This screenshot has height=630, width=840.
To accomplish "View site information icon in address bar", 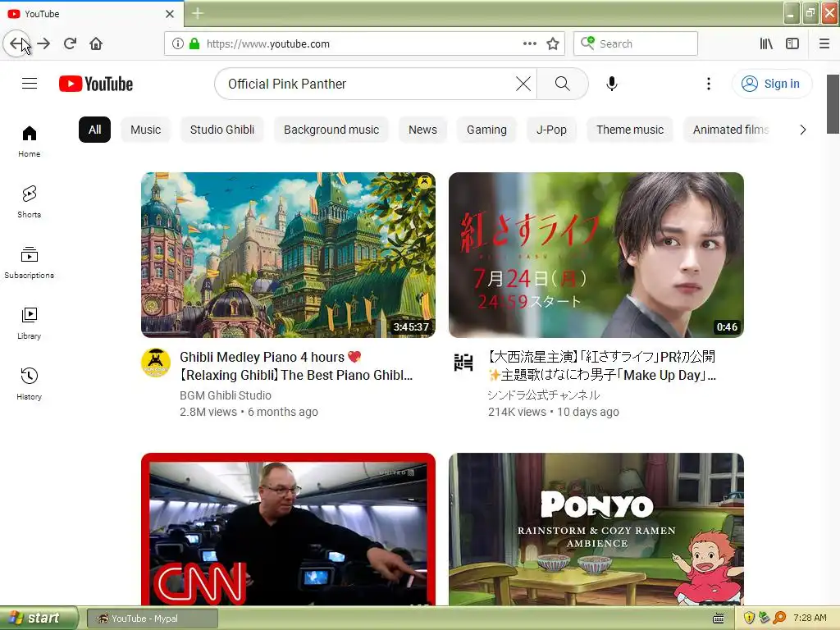I will point(178,43).
